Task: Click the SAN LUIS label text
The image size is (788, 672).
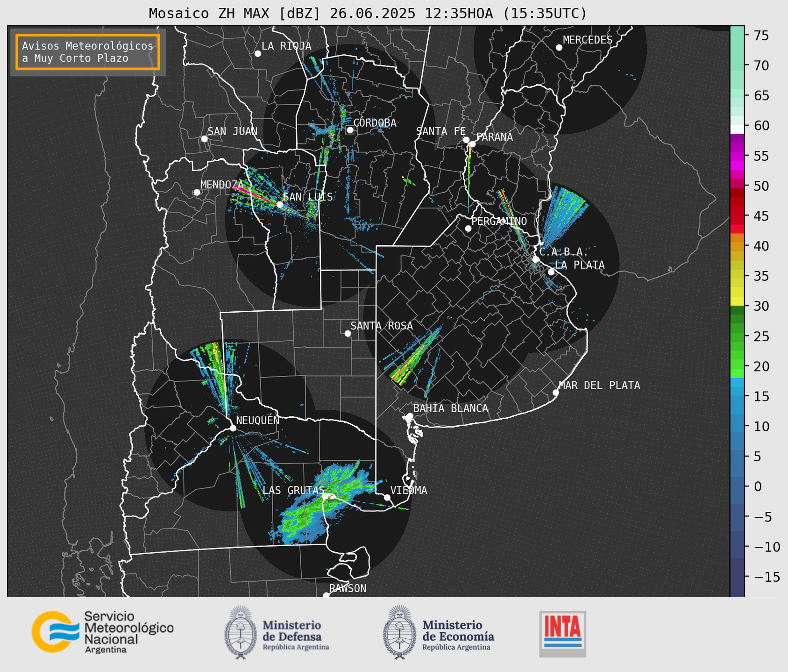Action: click(308, 197)
